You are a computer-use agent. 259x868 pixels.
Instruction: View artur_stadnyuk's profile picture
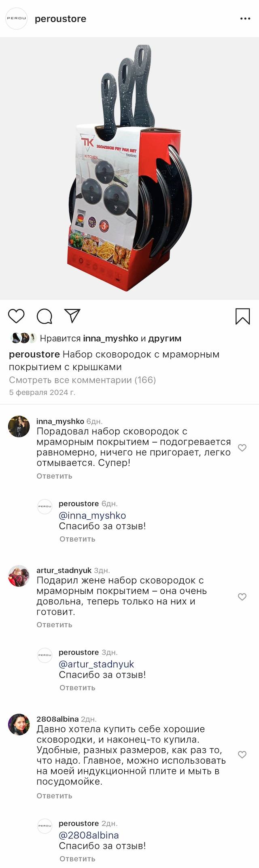point(19,576)
